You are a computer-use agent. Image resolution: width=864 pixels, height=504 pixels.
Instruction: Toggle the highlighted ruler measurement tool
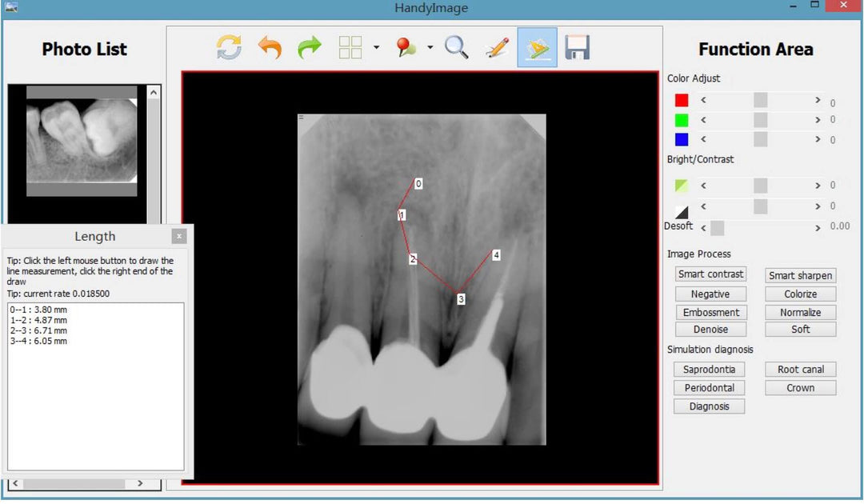(537, 47)
